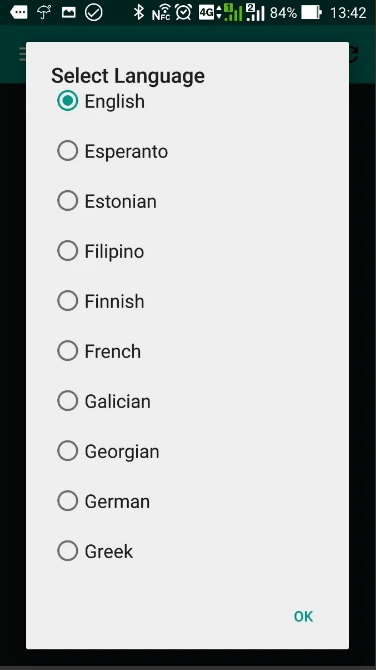Tap the alarm clock status icon
Screen dimensions: 376x670
point(183,12)
